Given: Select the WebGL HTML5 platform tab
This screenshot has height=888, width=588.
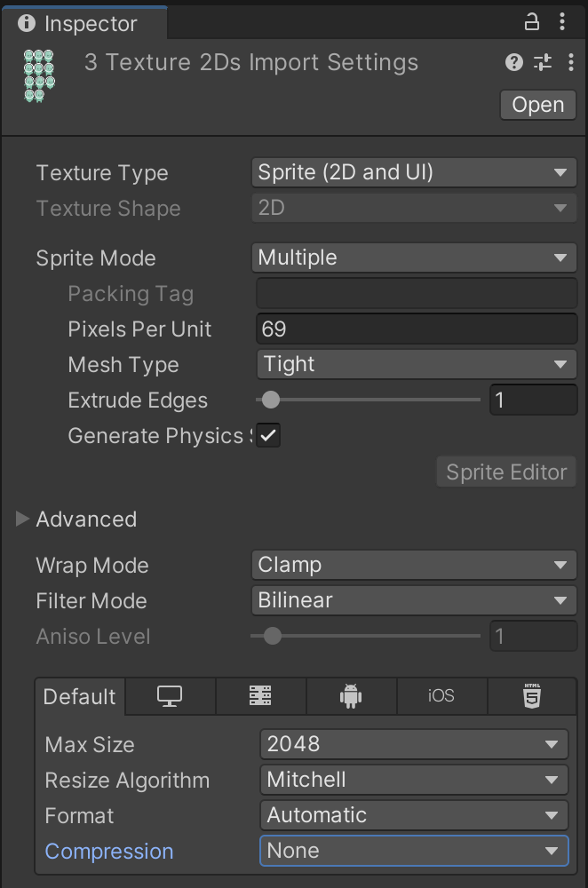Looking at the screenshot, I should 532,697.
